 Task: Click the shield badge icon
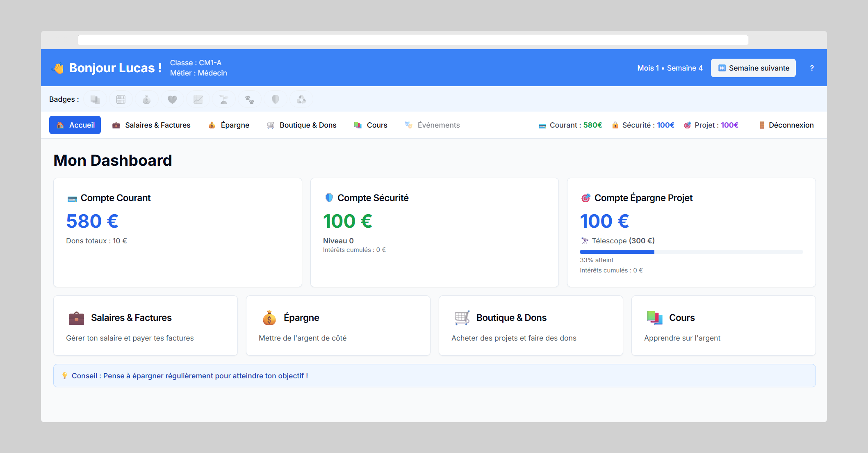click(x=275, y=99)
